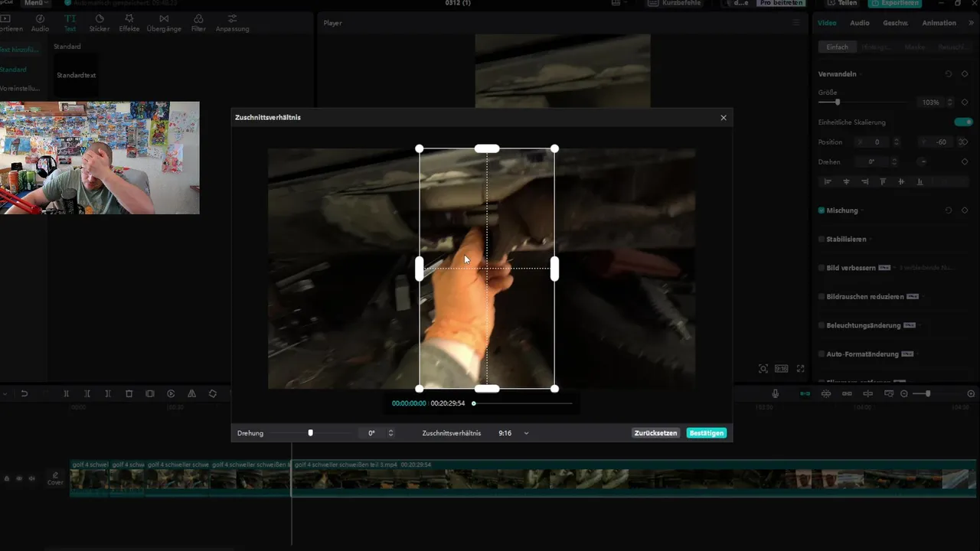Click the Bestätigen button
This screenshot has height=551, width=980.
click(x=706, y=433)
